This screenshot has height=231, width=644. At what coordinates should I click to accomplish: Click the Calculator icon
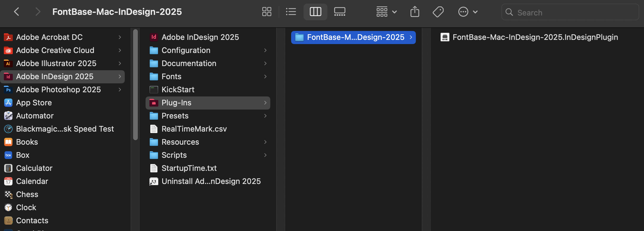click(8, 168)
